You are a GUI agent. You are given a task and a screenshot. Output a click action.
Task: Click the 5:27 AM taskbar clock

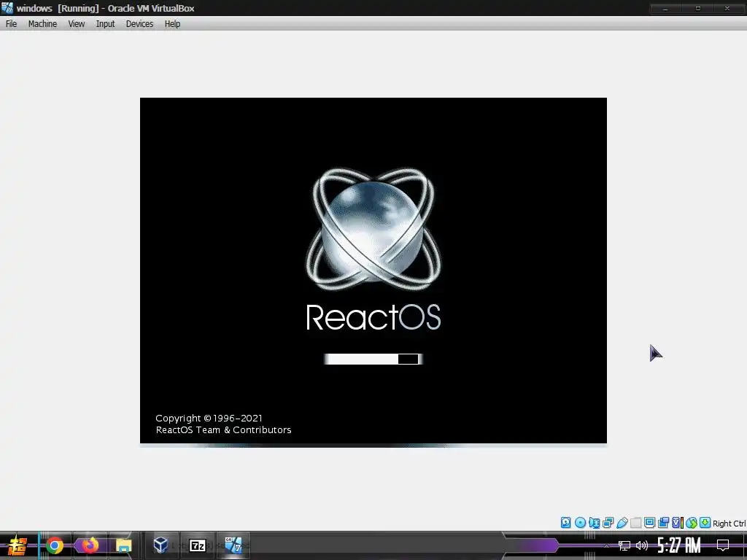tap(679, 545)
